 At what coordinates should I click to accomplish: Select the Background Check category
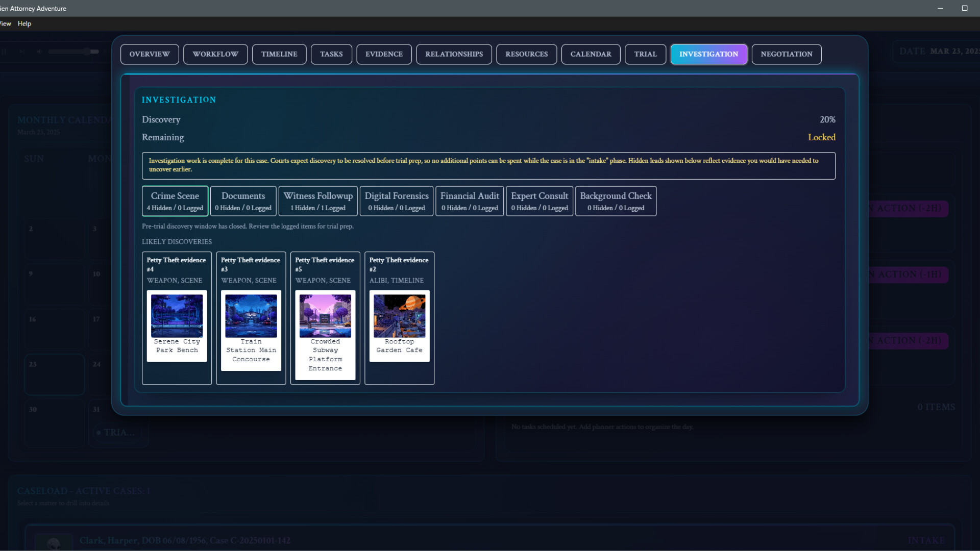[x=615, y=201]
